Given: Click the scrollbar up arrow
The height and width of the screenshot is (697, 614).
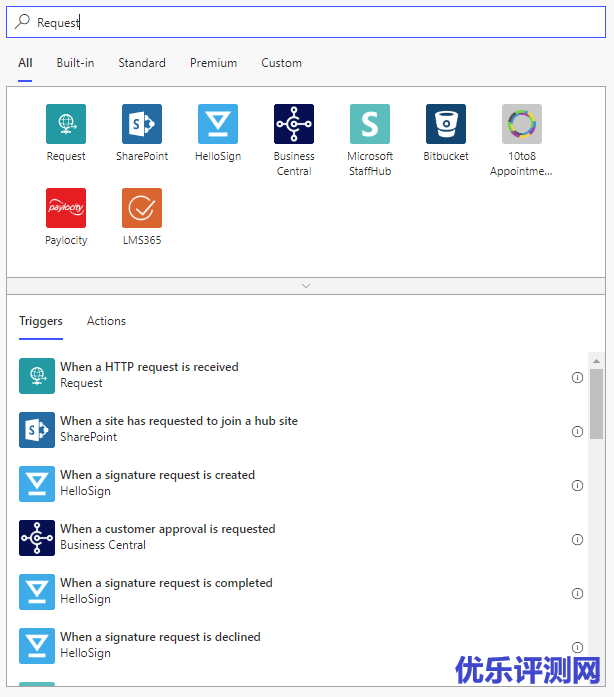Looking at the screenshot, I should point(596,361).
